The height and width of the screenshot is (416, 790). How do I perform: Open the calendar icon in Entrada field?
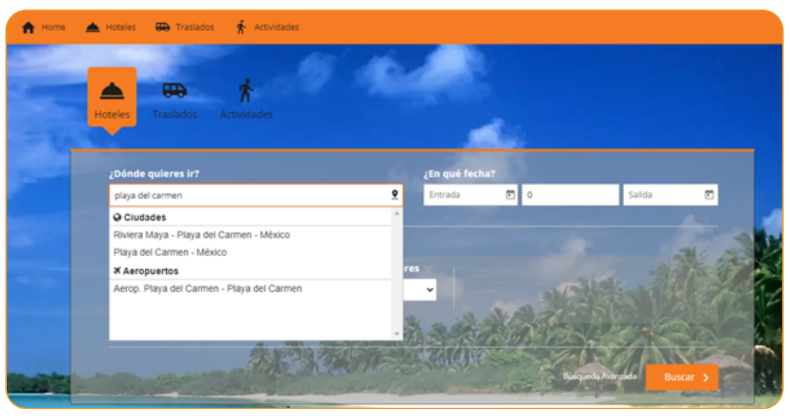[510, 195]
